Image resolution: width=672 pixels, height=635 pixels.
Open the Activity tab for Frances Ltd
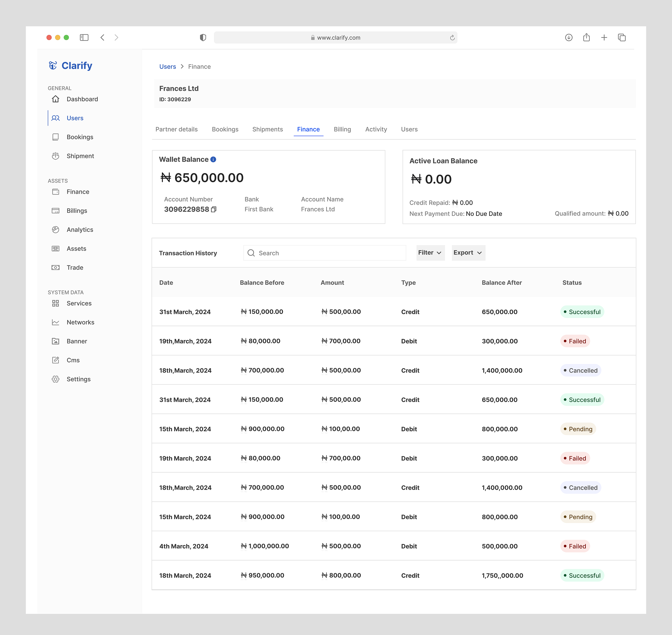coord(376,129)
